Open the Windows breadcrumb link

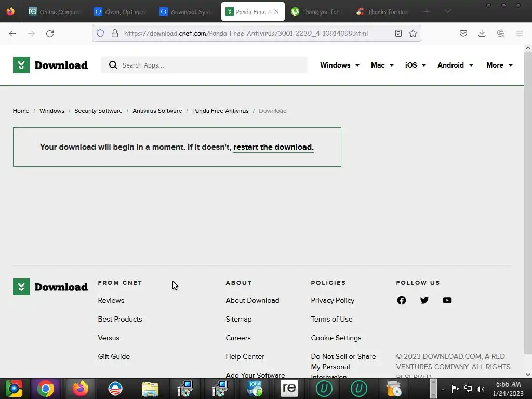click(51, 111)
